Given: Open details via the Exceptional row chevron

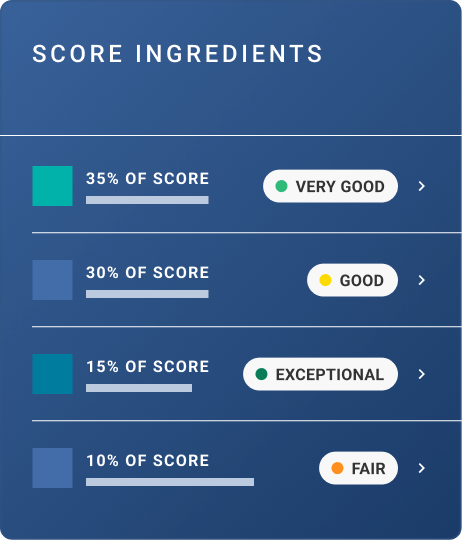Looking at the screenshot, I should (422, 374).
